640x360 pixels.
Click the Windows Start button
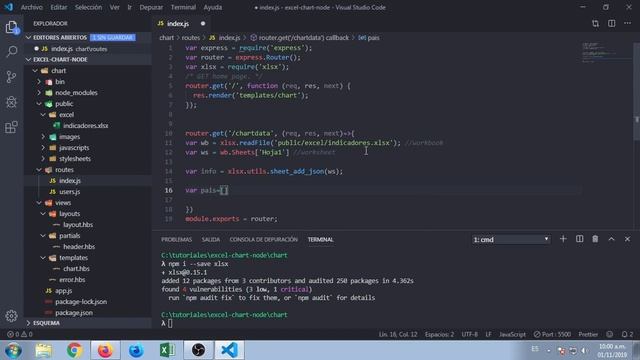13,351
